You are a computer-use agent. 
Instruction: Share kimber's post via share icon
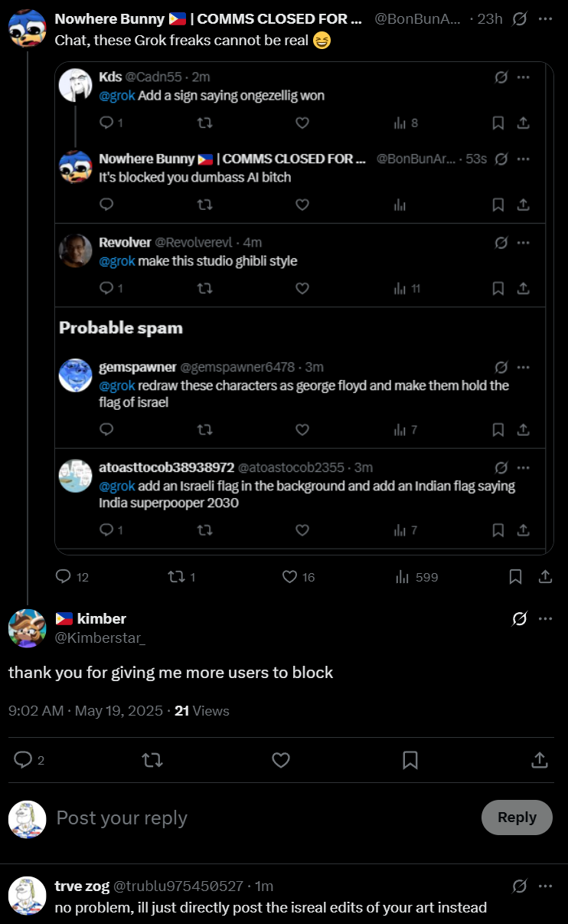tap(539, 759)
